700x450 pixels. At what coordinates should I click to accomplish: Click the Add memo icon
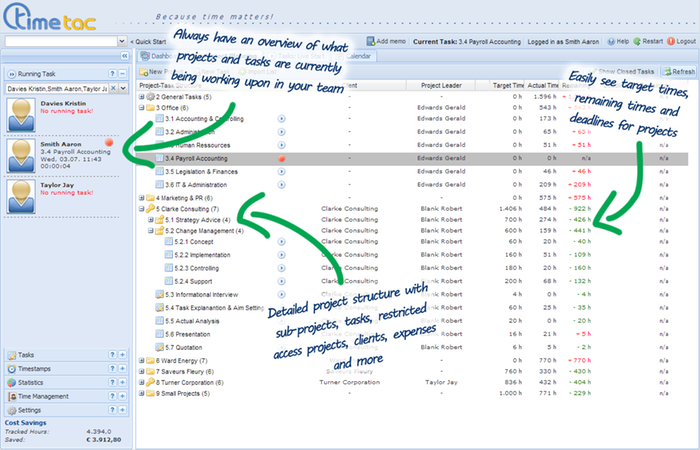click(371, 41)
